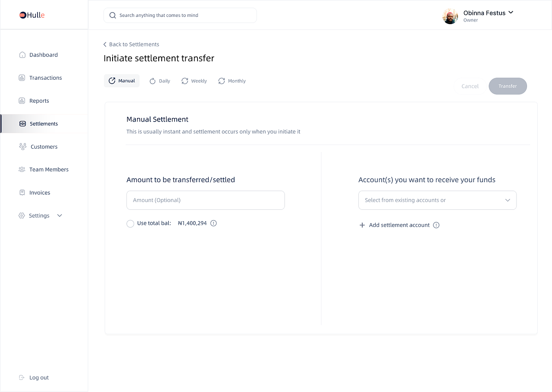Click the Transactions chart icon
The height and width of the screenshot is (392, 552).
(22, 78)
